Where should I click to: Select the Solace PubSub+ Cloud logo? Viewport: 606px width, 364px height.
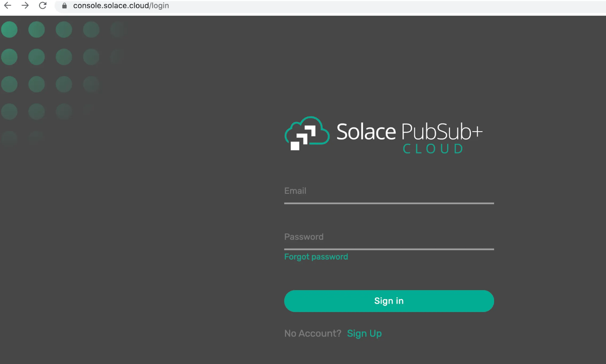click(x=384, y=135)
